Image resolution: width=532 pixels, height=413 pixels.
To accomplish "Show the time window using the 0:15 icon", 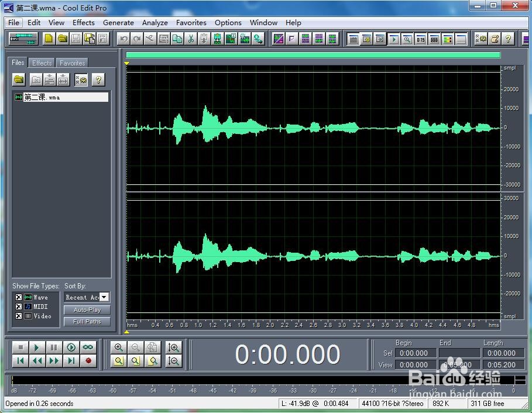I will [x=420, y=39].
